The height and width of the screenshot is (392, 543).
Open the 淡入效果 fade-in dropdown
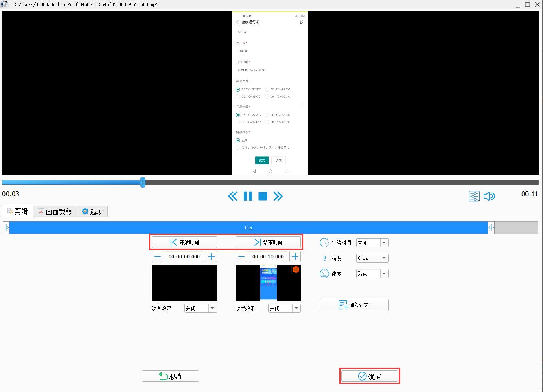[x=212, y=308]
